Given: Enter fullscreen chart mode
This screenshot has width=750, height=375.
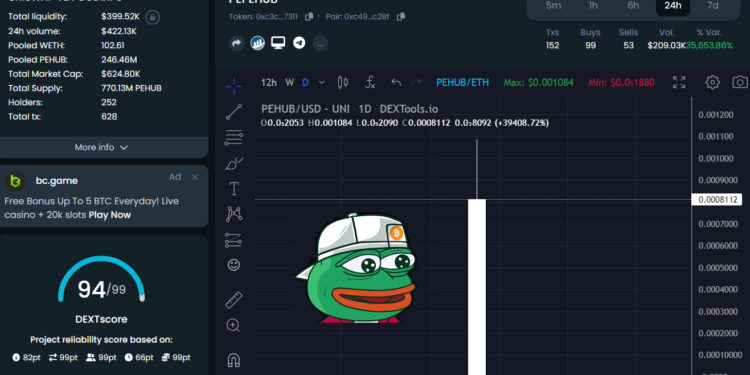Looking at the screenshot, I should pos(679,82).
